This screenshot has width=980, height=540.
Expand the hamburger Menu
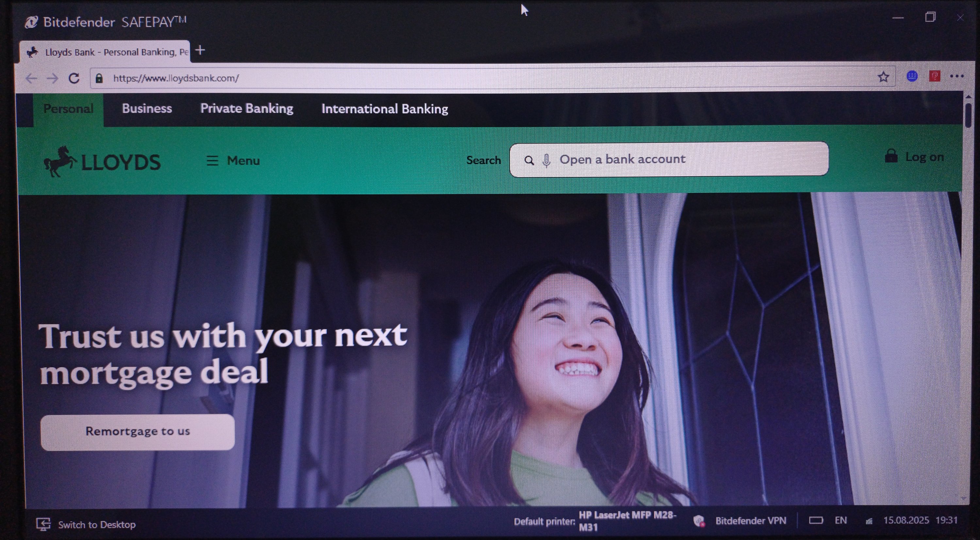pyautogui.click(x=233, y=161)
